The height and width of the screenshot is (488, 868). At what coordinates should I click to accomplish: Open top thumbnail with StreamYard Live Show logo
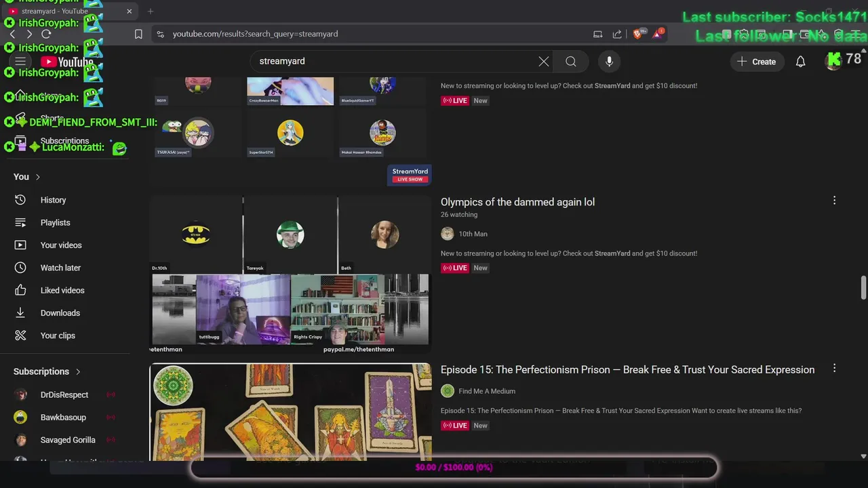290,131
